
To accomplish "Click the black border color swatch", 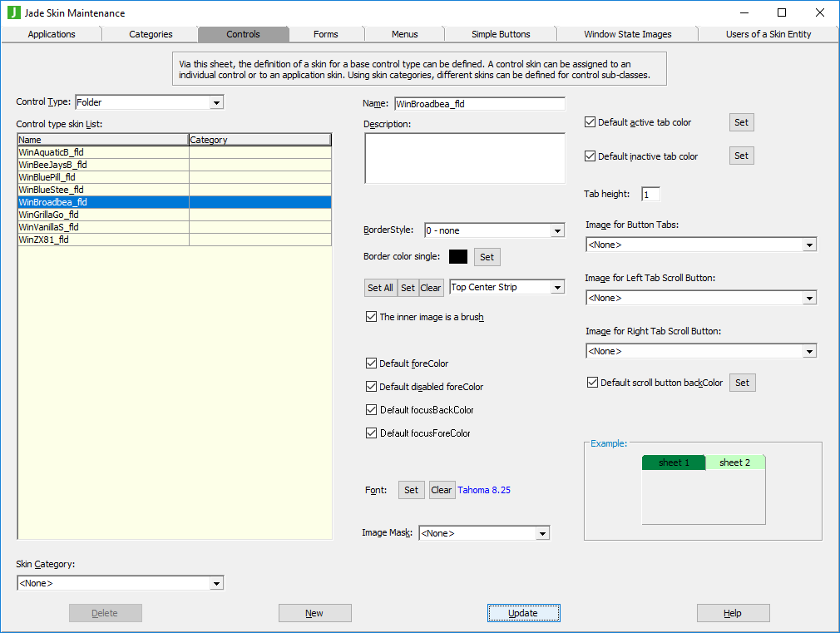I will 458,257.
